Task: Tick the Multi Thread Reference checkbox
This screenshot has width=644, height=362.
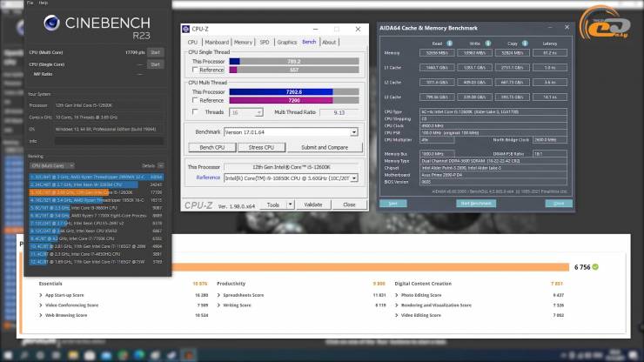Action: tap(195, 100)
